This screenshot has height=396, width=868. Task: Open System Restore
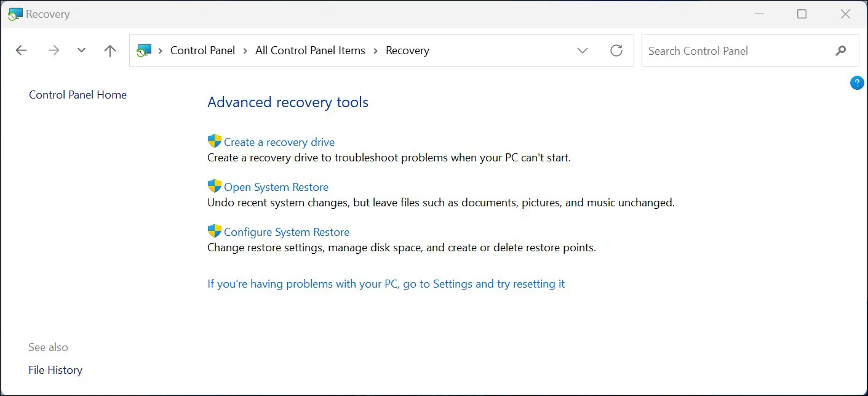[x=276, y=187]
